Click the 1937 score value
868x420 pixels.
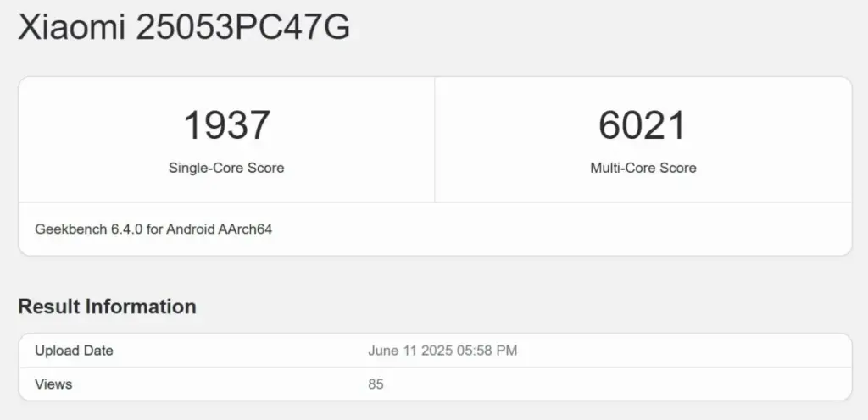226,125
